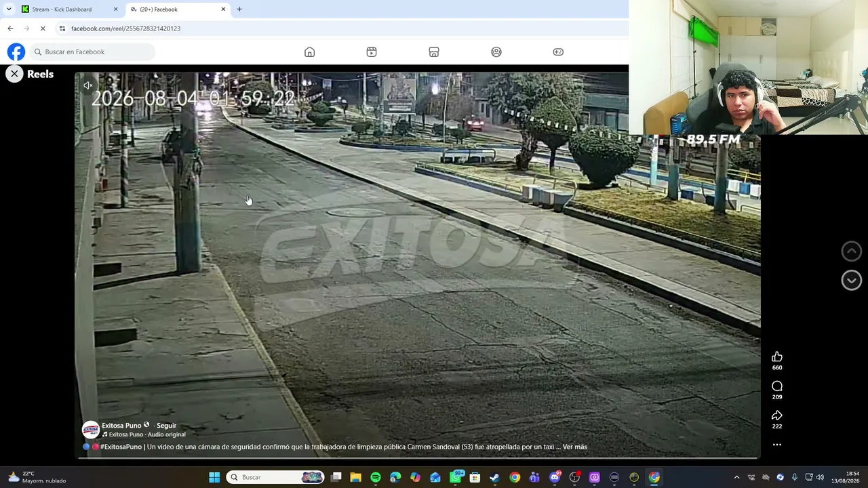Open the Windows Start menu

214,477
